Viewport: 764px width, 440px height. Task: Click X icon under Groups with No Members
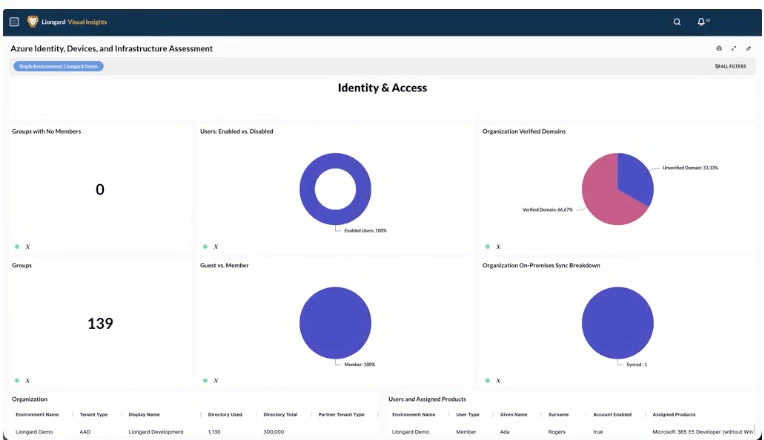tap(28, 247)
